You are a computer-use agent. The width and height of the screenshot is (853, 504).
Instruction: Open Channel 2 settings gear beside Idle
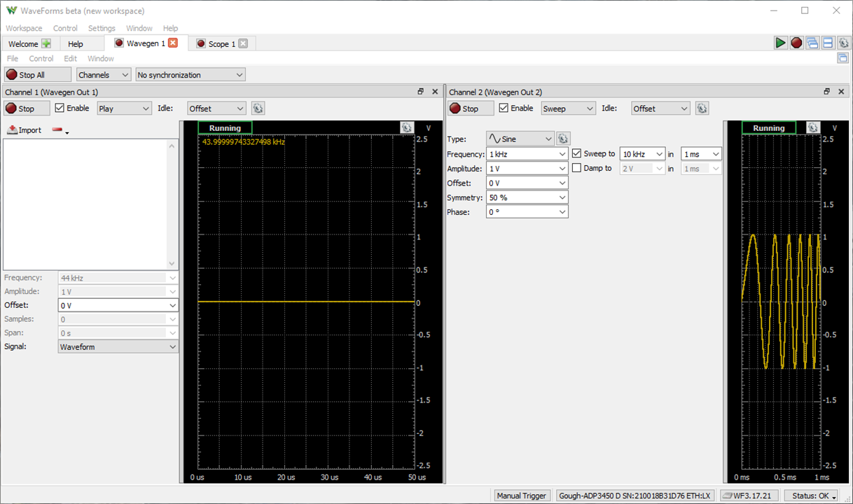point(702,108)
